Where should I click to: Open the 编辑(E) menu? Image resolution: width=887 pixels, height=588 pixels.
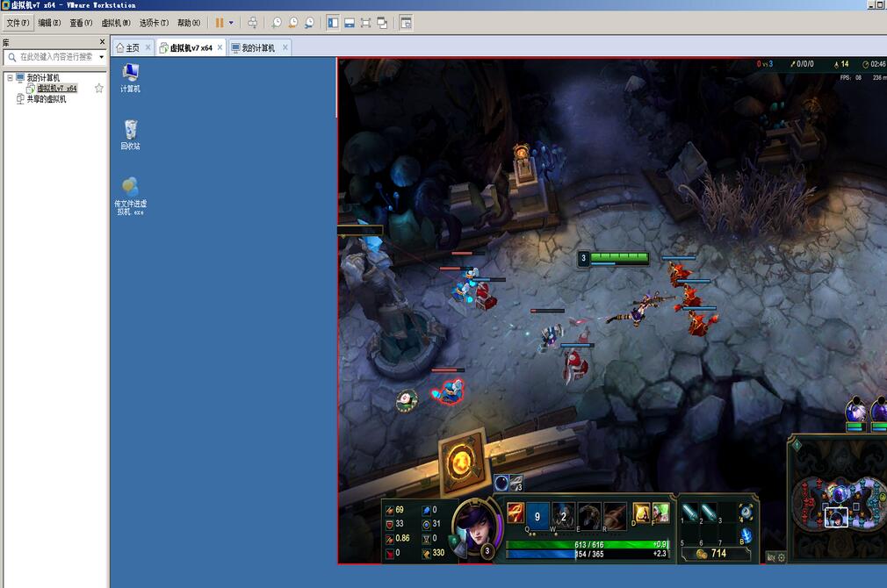pyautogui.click(x=49, y=23)
